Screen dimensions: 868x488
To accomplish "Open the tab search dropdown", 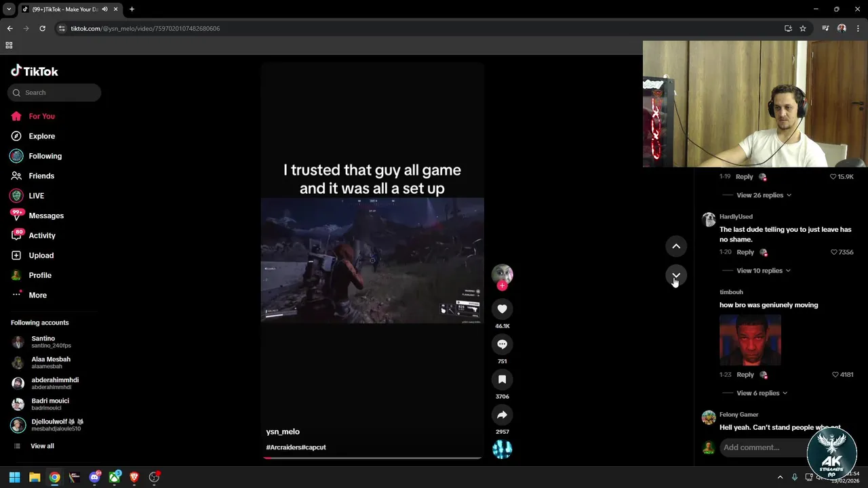I will tap(9, 9).
